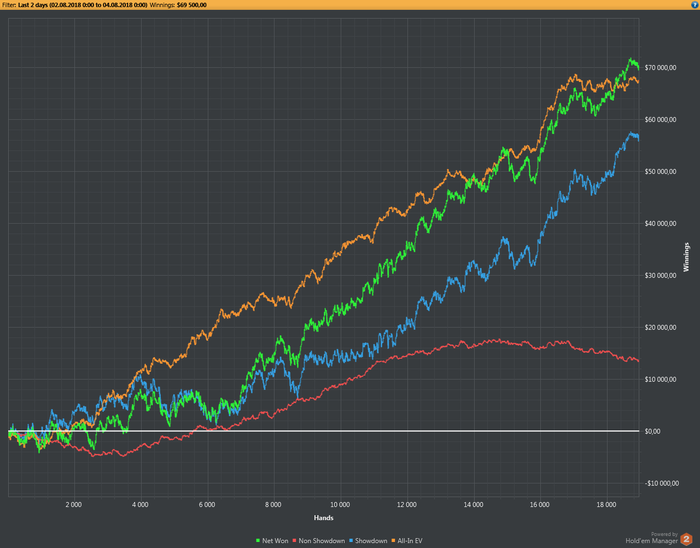The height and width of the screenshot is (548, 700).
Task: Click the Hold'em Manager 2 logo icon
Action: point(686,539)
